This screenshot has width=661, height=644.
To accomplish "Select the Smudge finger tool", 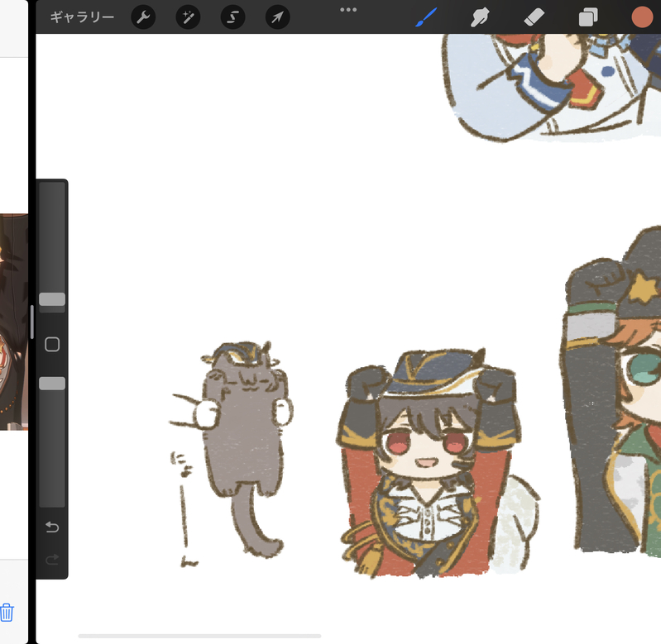I will click(x=480, y=17).
